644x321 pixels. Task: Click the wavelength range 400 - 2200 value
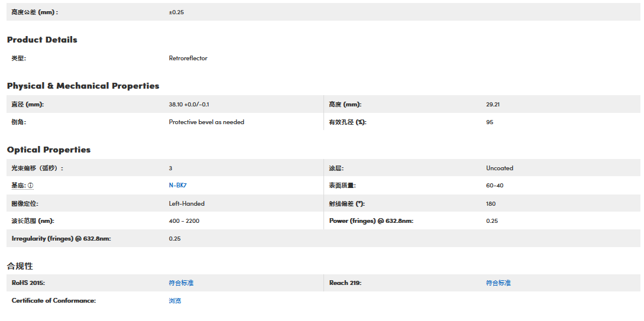click(x=184, y=221)
